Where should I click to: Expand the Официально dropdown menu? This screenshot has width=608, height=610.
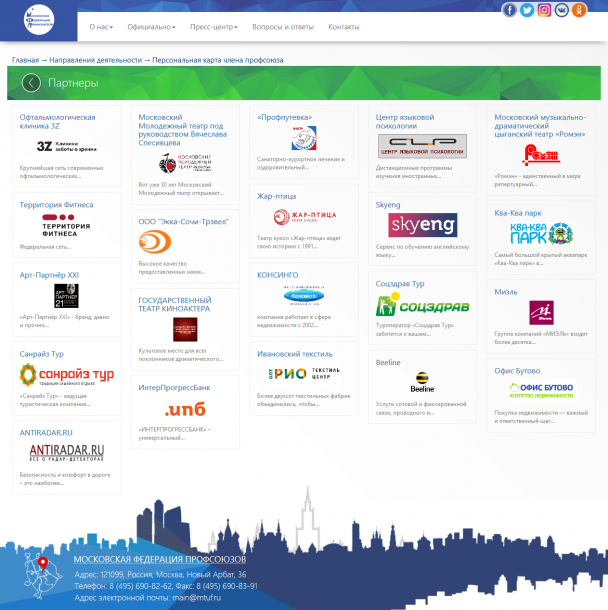151,27
